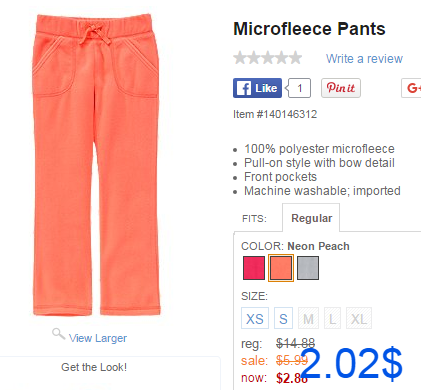
Task: Choose size S
Action: 283,318
